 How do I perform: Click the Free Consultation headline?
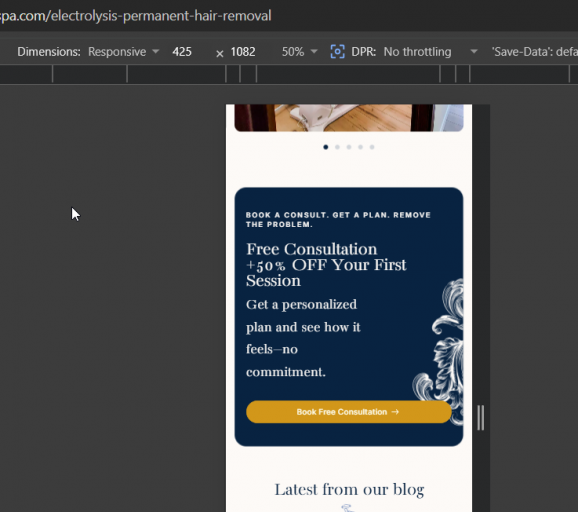point(326,265)
